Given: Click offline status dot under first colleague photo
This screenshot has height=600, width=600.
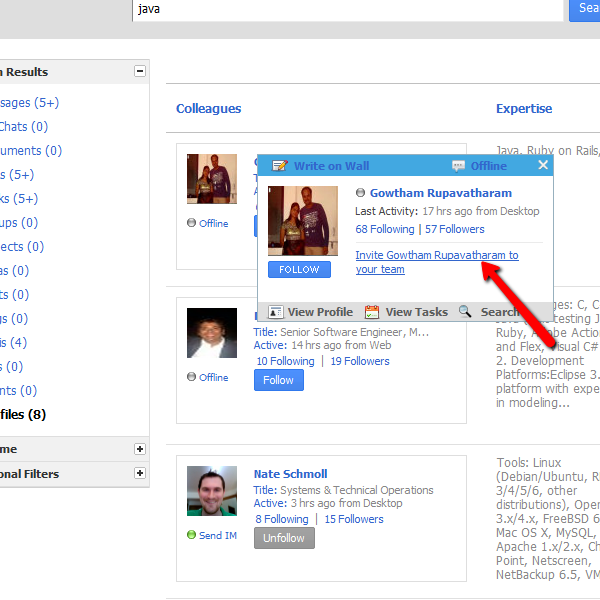Looking at the screenshot, I should pyautogui.click(x=191, y=223).
